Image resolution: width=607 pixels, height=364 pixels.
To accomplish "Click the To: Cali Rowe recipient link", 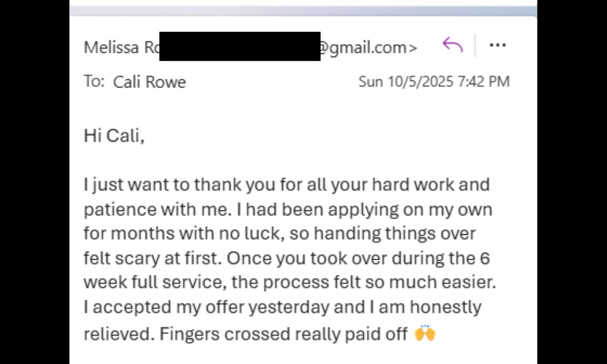I will click(149, 82).
